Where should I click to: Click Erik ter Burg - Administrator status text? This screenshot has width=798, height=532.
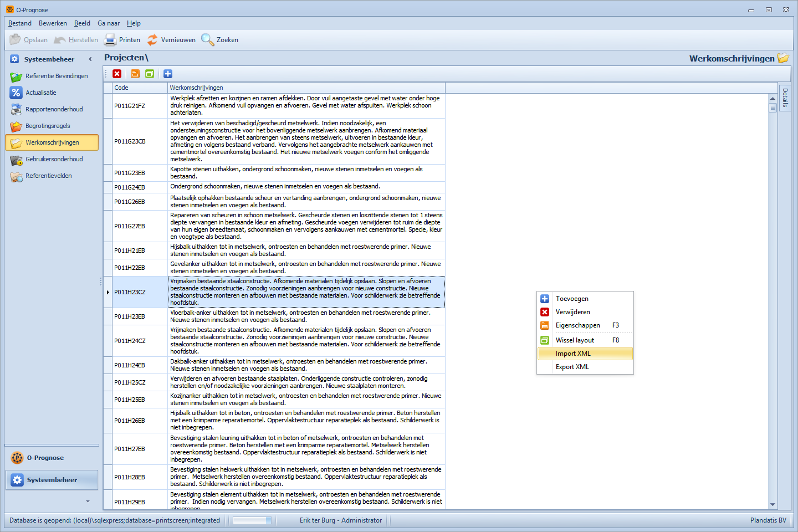[341, 520]
